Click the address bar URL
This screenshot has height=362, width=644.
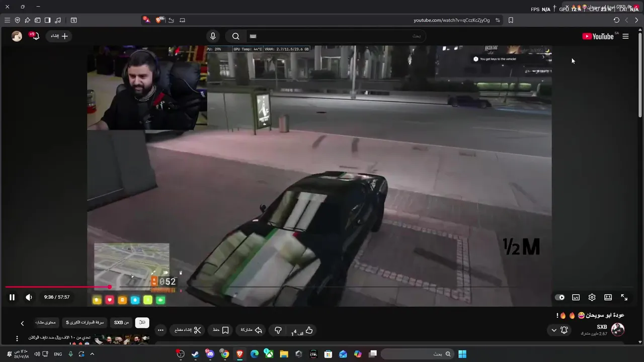[451, 20]
